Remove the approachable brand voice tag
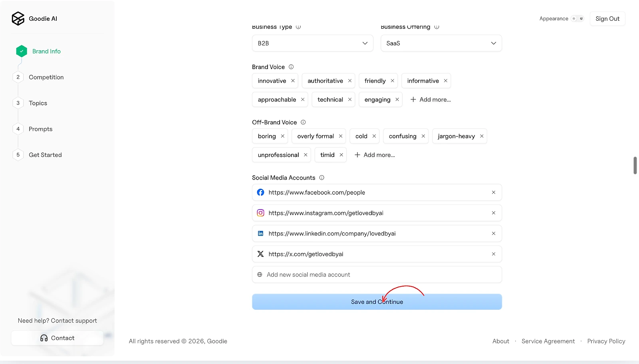This screenshot has height=364, width=639. pyautogui.click(x=303, y=99)
